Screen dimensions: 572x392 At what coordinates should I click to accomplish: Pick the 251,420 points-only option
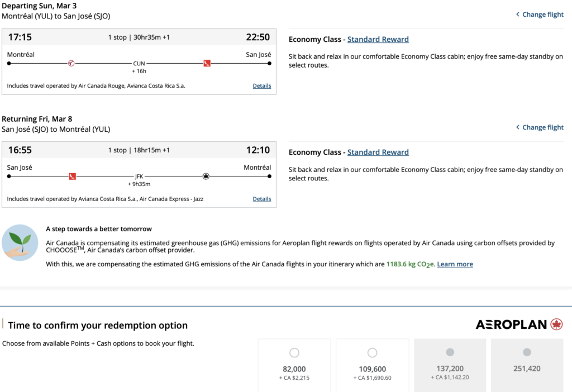[x=527, y=353]
